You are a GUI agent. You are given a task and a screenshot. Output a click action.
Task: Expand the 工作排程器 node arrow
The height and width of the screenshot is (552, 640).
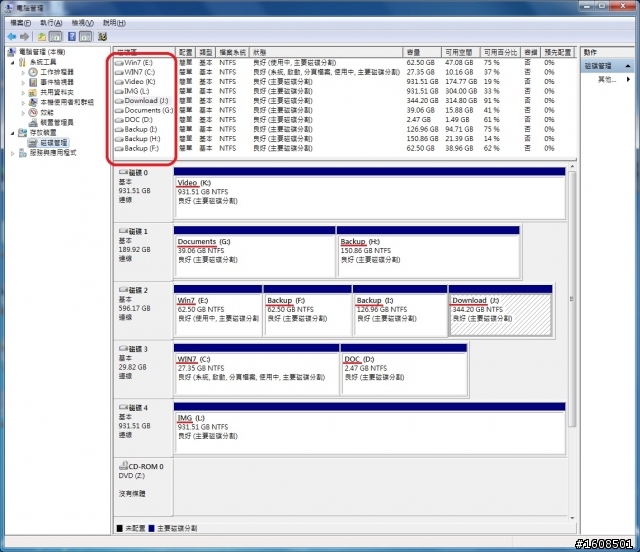pos(23,73)
